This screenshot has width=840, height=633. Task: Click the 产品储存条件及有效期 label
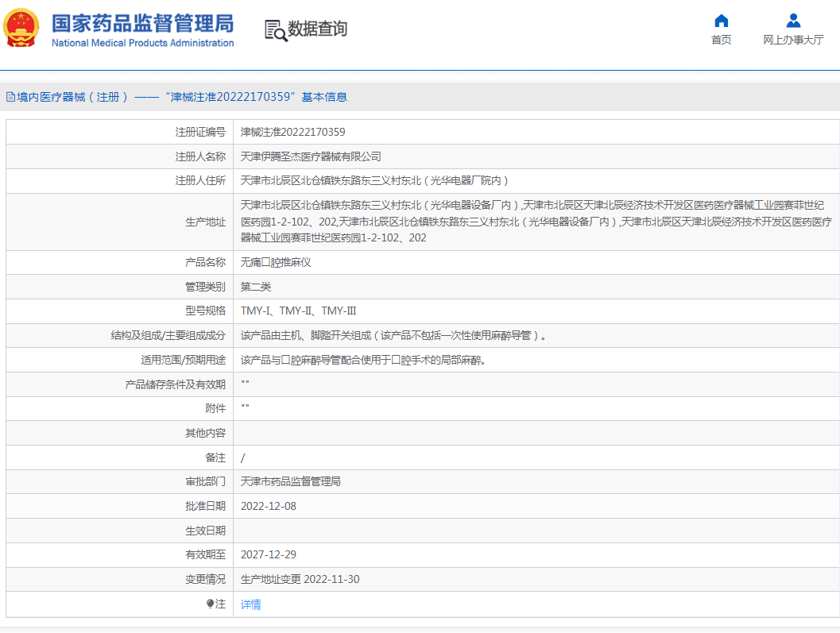pyautogui.click(x=175, y=384)
